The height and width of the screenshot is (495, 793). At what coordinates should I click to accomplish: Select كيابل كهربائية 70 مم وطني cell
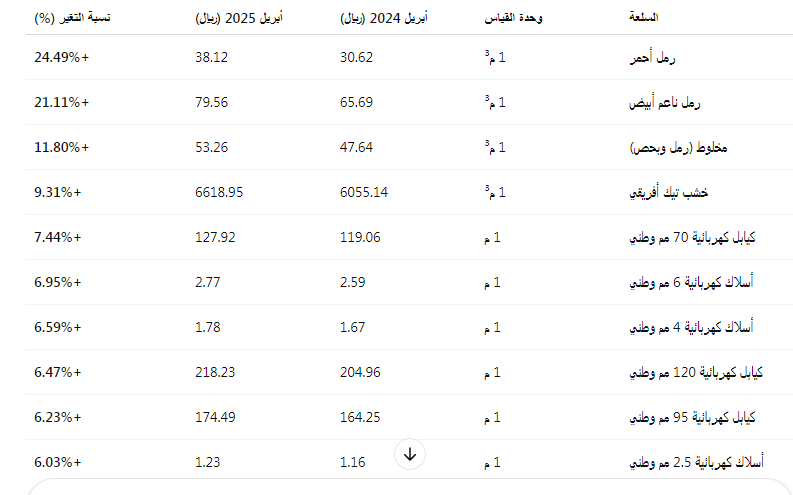(692, 237)
